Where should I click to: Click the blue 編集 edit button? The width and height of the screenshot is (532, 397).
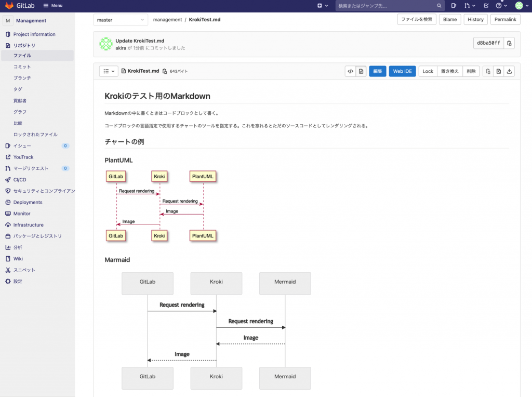tap(378, 71)
